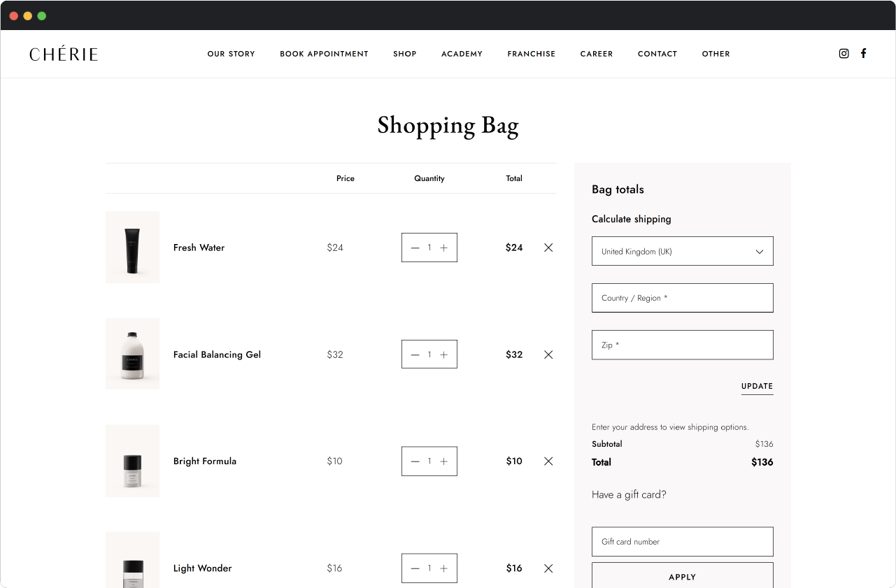The width and height of the screenshot is (896, 588).
Task: Remove Light Wonder with the X icon
Action: click(548, 568)
